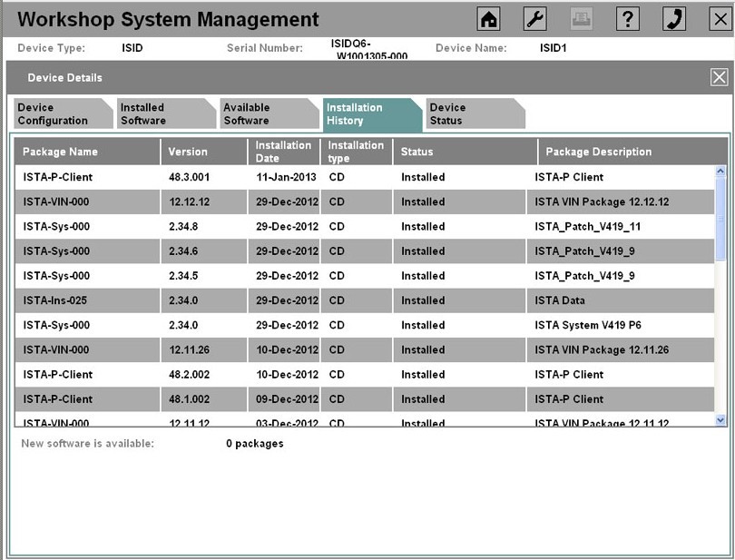Click the greyed-out printer icon
This screenshot has height=560, width=735.
coord(581,19)
